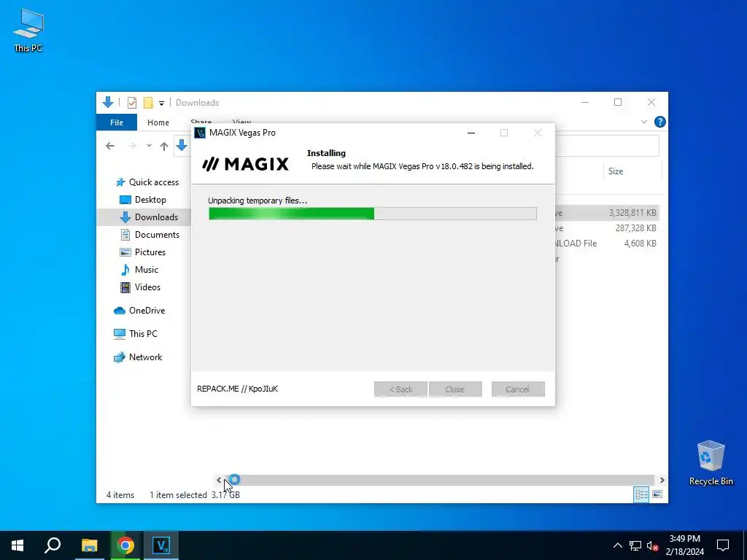This screenshot has height=560, width=747.
Task: Open network status tray icon
Action: coord(635,545)
